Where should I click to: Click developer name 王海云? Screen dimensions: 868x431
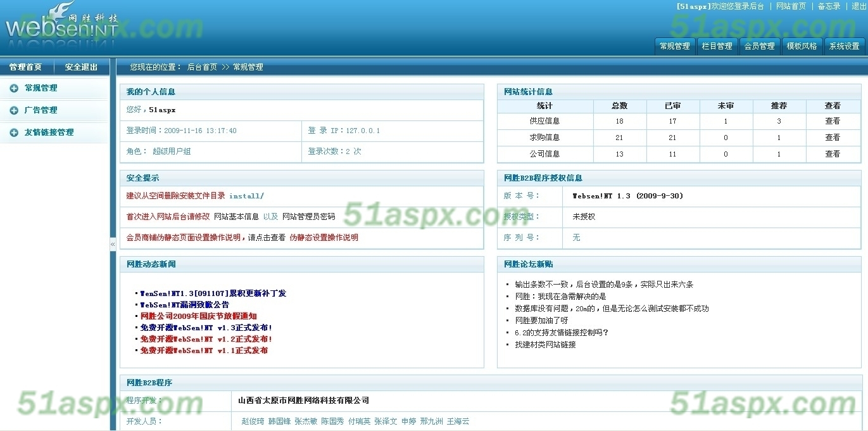click(x=458, y=421)
